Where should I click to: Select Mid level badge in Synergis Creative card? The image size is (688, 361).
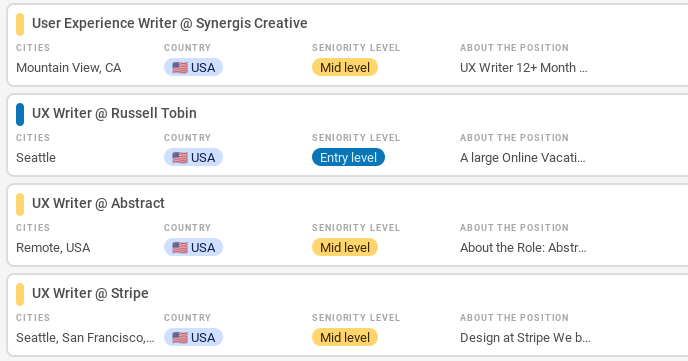click(x=345, y=68)
